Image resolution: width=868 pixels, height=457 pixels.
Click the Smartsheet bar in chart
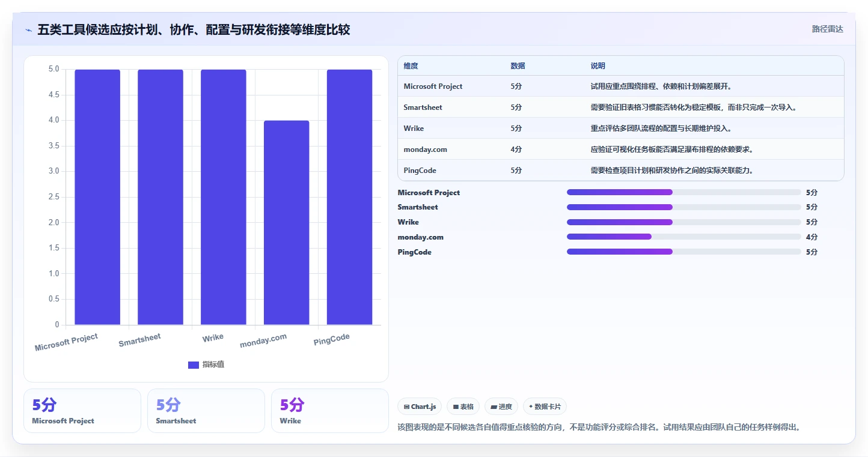(160, 197)
